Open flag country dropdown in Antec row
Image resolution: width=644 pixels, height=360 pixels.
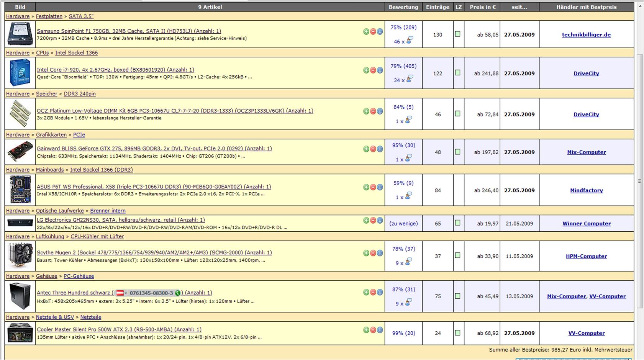click(121, 293)
